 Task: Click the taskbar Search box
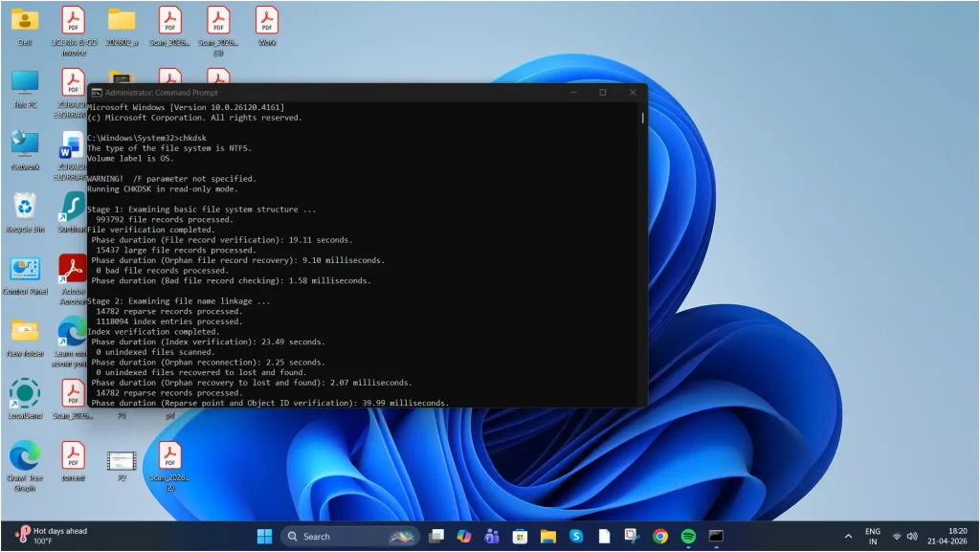point(345,536)
